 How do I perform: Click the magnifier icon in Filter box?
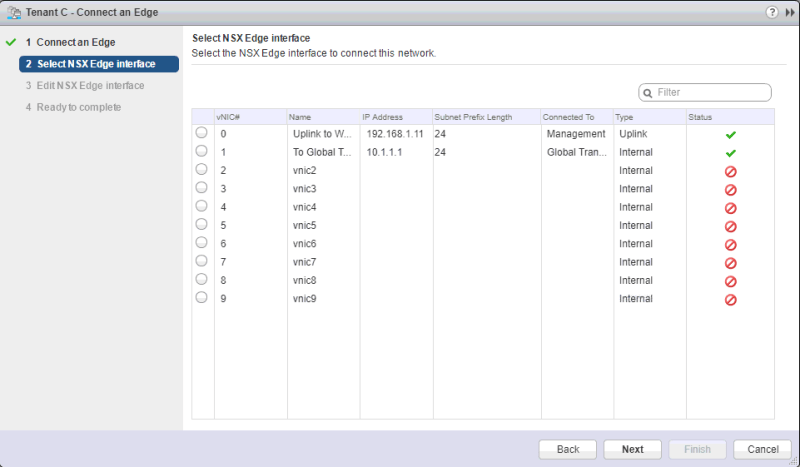click(648, 92)
